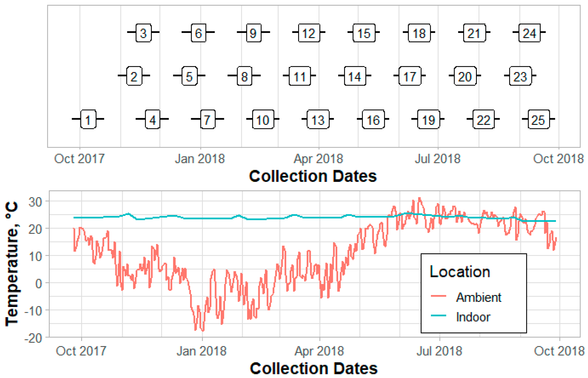The width and height of the screenshot is (588, 378).
Task: Click the teal Indoor legend line swatch
Action: click(438, 316)
